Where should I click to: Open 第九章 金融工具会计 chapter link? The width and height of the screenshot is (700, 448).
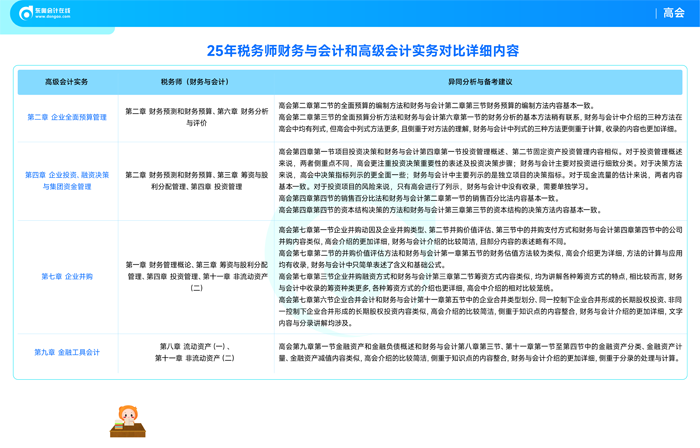pyautogui.click(x=67, y=352)
